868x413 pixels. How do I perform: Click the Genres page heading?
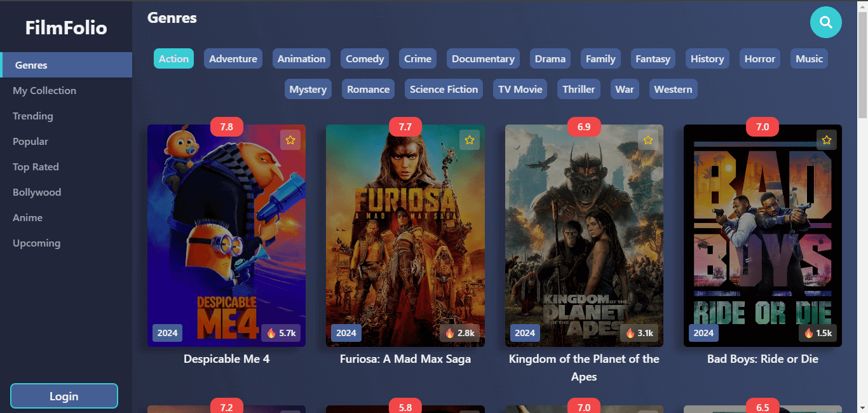[x=172, y=18]
